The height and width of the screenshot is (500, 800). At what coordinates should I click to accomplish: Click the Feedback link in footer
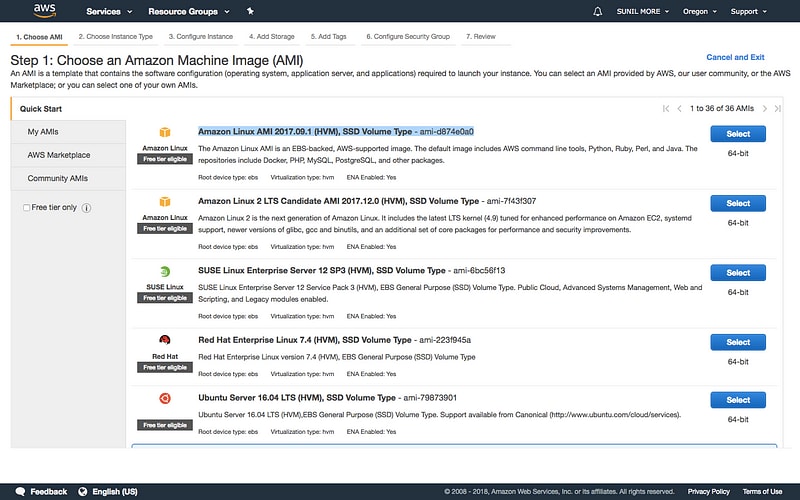tap(48, 492)
